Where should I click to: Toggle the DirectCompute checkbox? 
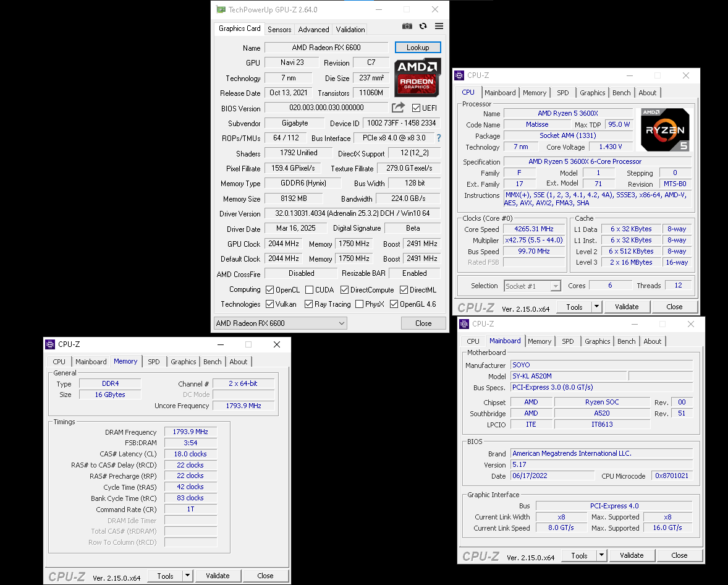coord(344,290)
